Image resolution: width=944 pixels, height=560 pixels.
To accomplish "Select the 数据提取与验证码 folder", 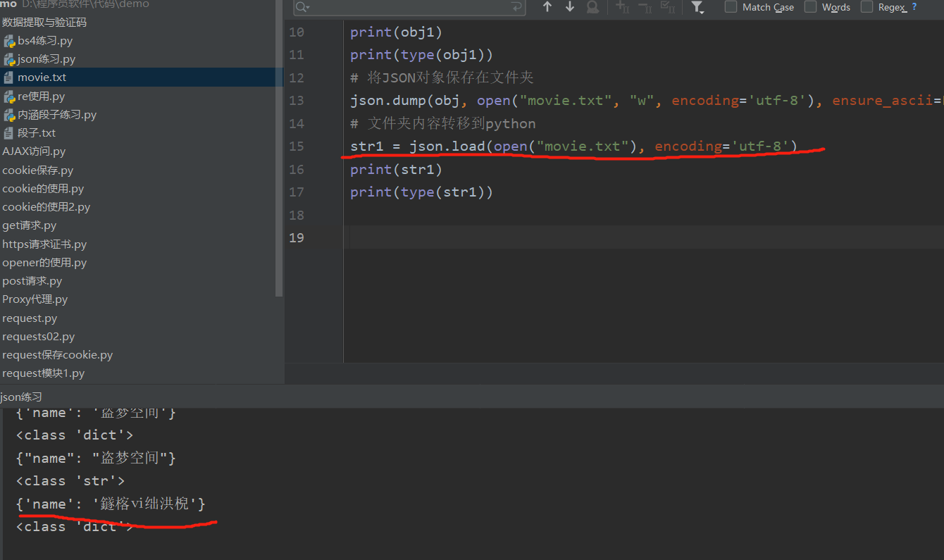I will (44, 23).
